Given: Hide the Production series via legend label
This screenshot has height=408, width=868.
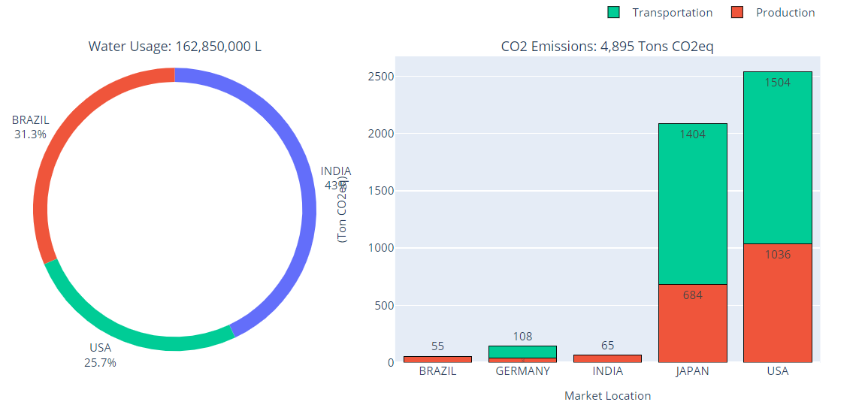Looking at the screenshot, I should 785,13.
